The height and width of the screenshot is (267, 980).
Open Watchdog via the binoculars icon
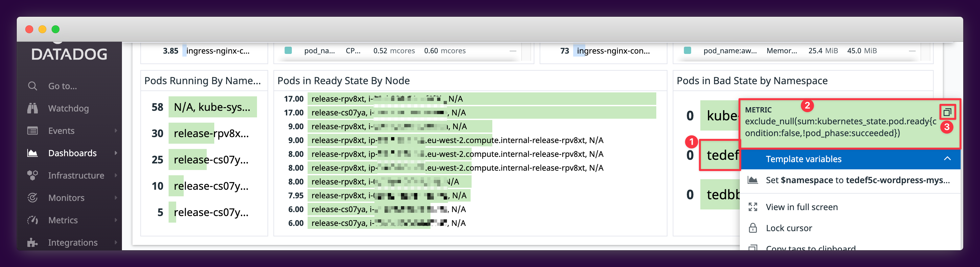33,109
